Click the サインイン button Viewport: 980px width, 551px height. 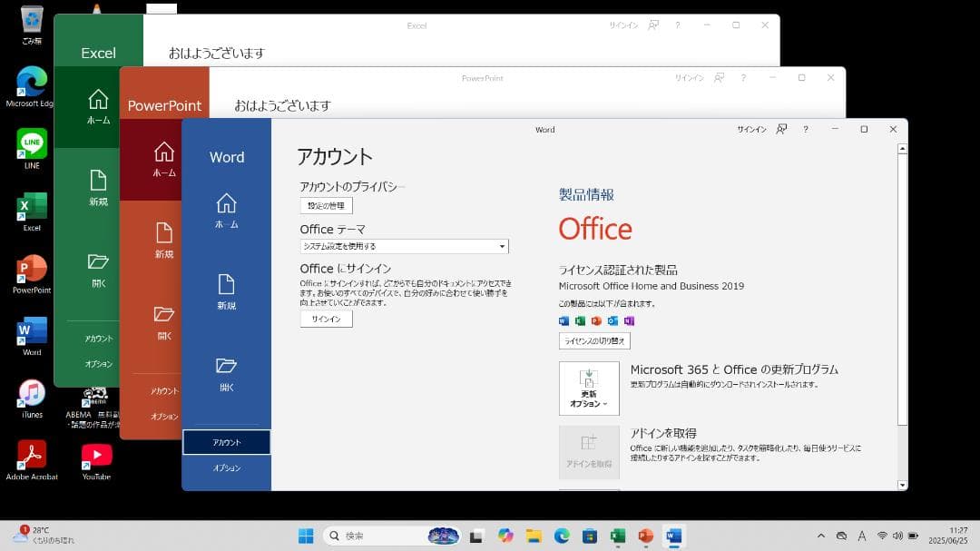pyautogui.click(x=326, y=319)
